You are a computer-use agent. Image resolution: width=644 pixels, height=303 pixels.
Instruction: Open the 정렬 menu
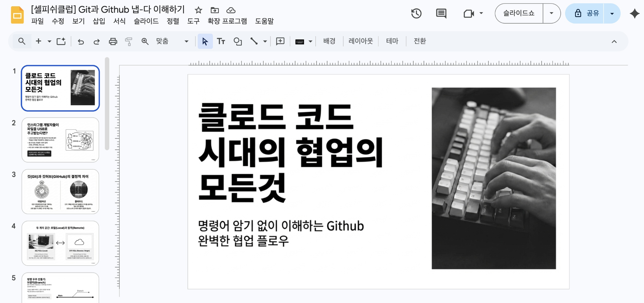click(x=173, y=21)
